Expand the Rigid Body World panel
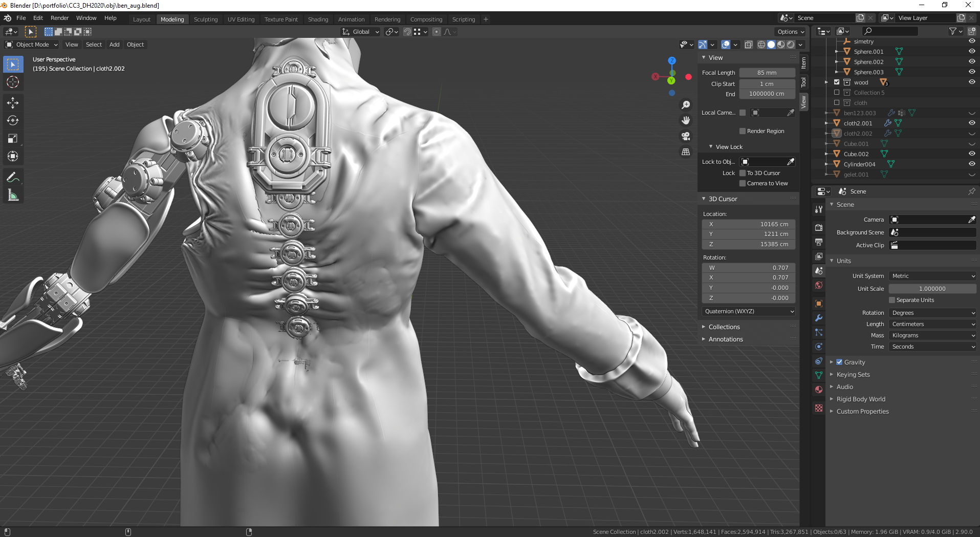 coord(861,399)
